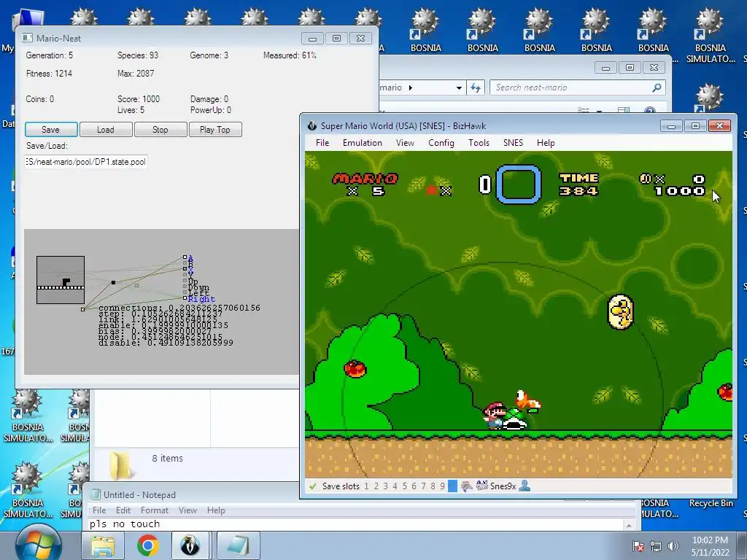
Task: Open the BizHawk Config menu
Action: point(441,143)
